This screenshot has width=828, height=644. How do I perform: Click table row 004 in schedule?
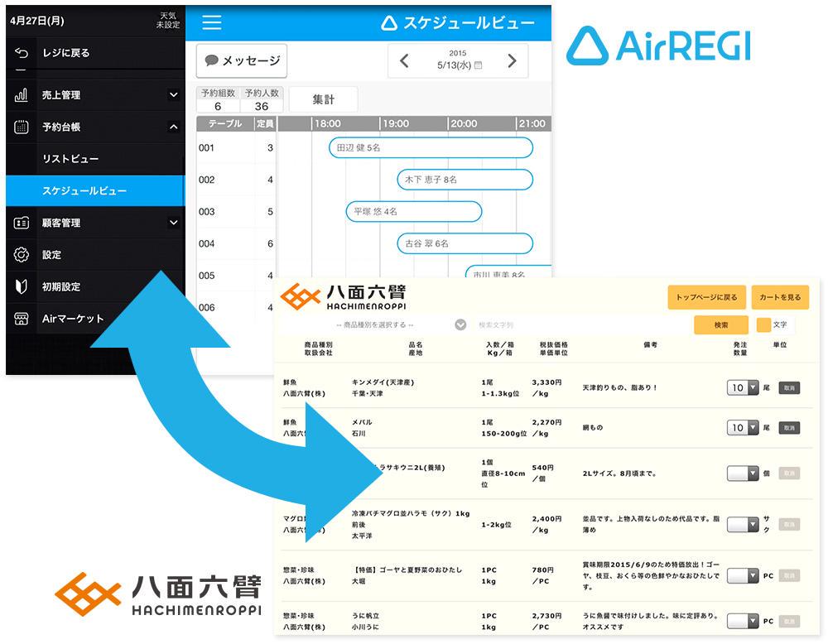[236, 243]
